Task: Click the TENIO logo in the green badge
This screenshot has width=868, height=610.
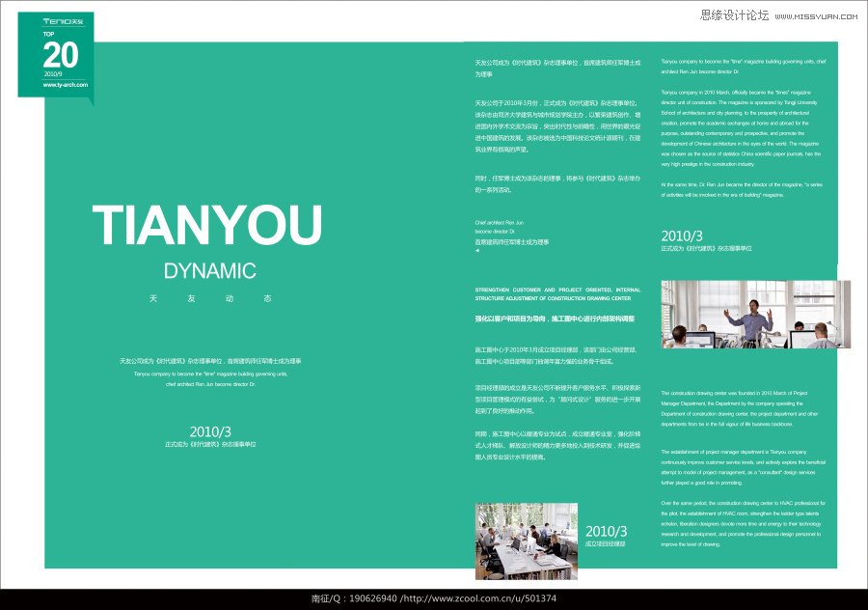Action: [64, 21]
